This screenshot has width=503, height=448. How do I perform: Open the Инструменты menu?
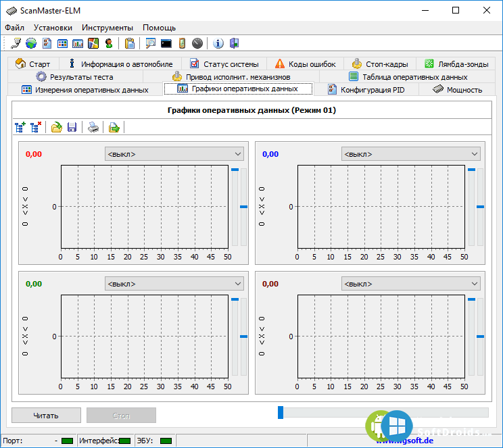coord(107,28)
